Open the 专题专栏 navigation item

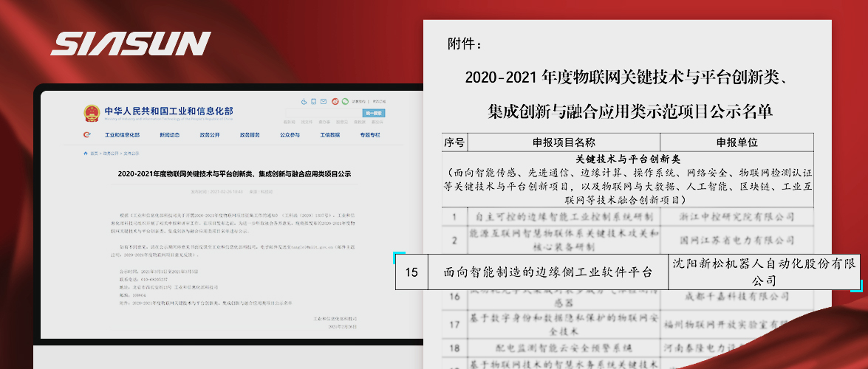pyautogui.click(x=370, y=135)
